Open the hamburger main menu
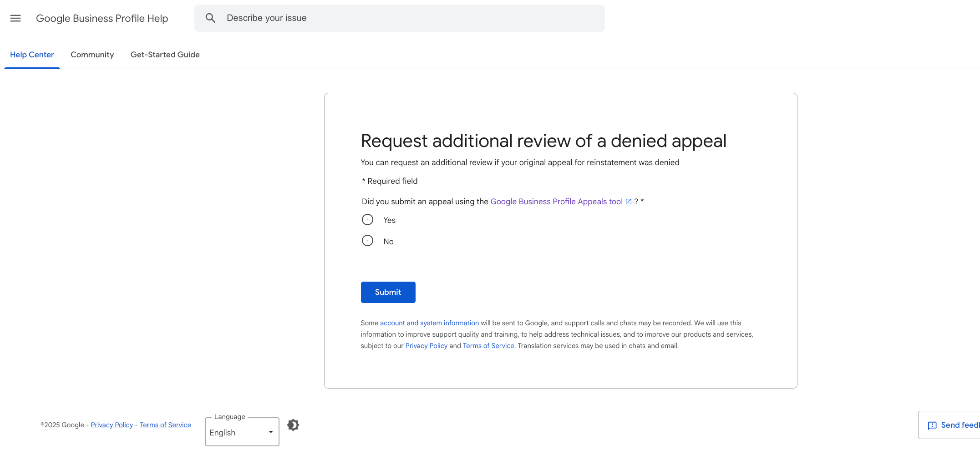The height and width of the screenshot is (470, 980). pyautogui.click(x=15, y=18)
